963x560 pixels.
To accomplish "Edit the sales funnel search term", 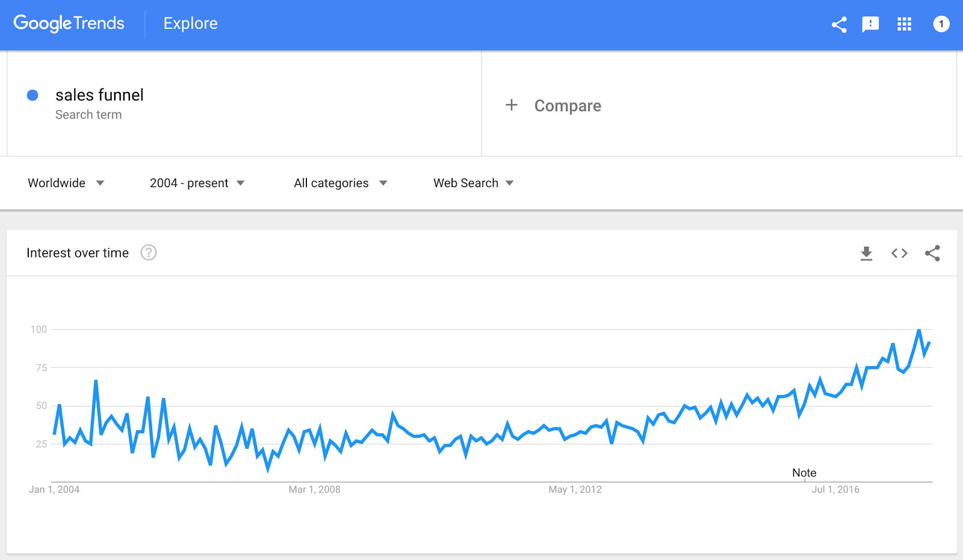I will [x=99, y=95].
